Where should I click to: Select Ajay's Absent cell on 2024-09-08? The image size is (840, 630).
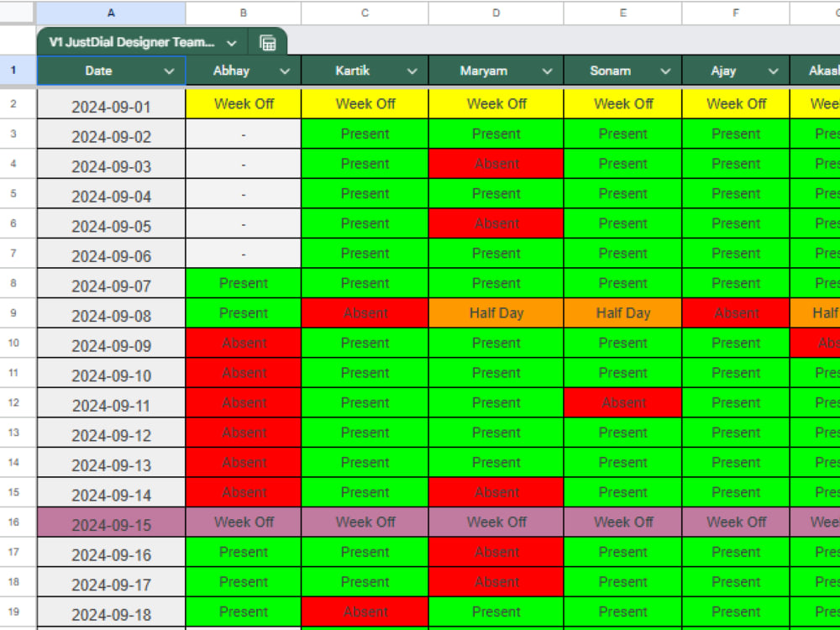click(736, 312)
